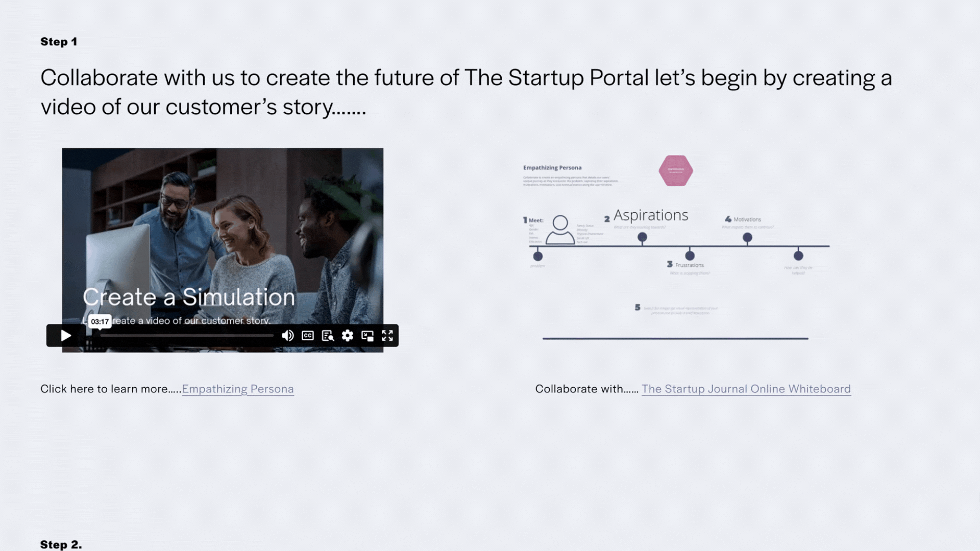Click the Empathizing Persona whiteboard title

(x=552, y=168)
